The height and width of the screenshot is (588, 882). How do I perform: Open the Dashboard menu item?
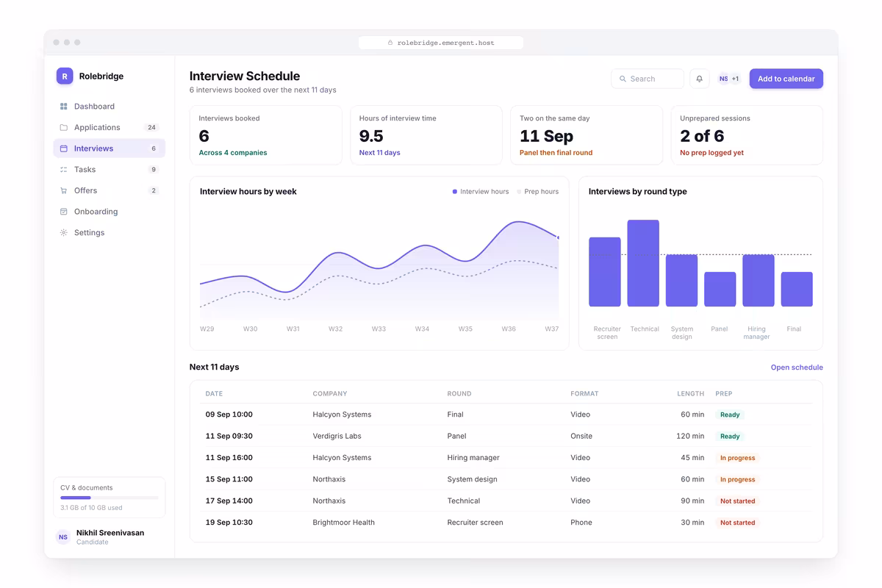[x=109, y=107]
